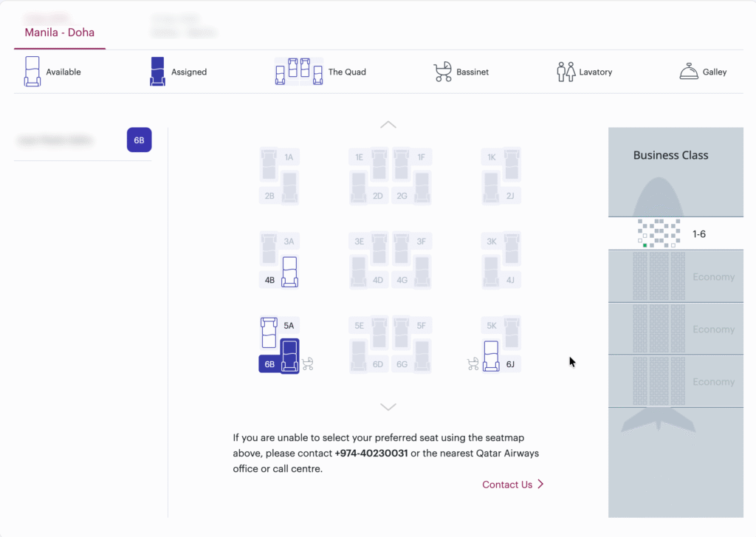Click the 6B passenger seat badge
Image resolution: width=756 pixels, height=537 pixels.
pos(139,140)
